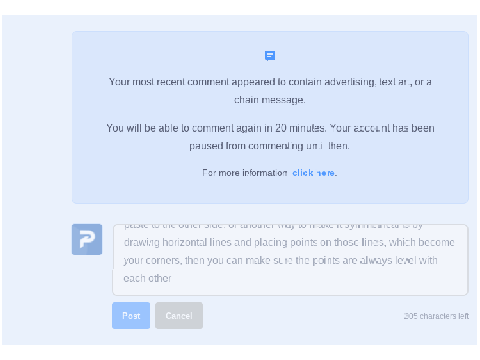This screenshot has height=360, width=480.
Task: Click the blue comment bubble icon
Action: pos(270,56)
